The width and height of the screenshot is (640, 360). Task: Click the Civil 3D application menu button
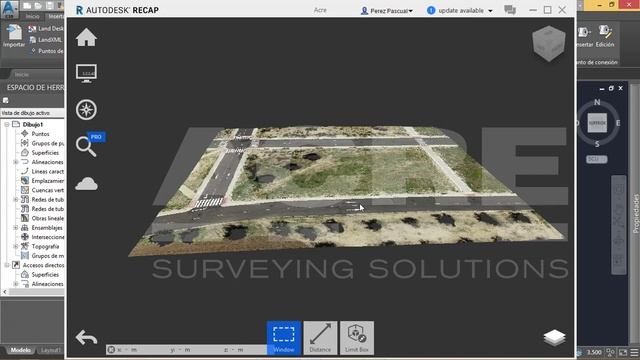click(9, 10)
